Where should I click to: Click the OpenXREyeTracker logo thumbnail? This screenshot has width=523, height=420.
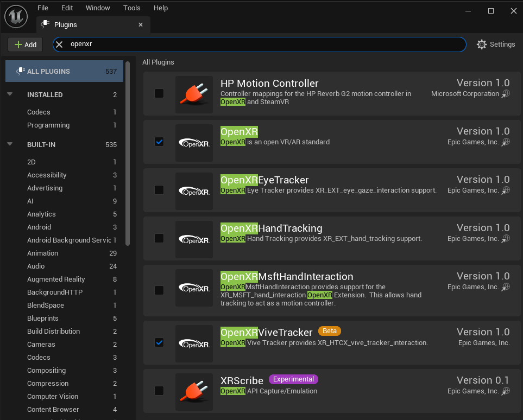(194, 192)
